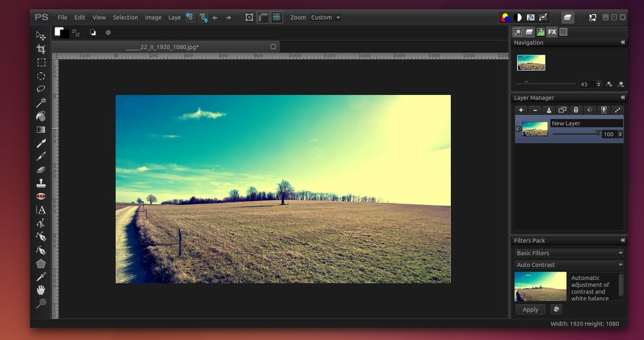Screen dimensions: 644x340
Task: Toggle the grid display in toolbar
Action: point(276,18)
